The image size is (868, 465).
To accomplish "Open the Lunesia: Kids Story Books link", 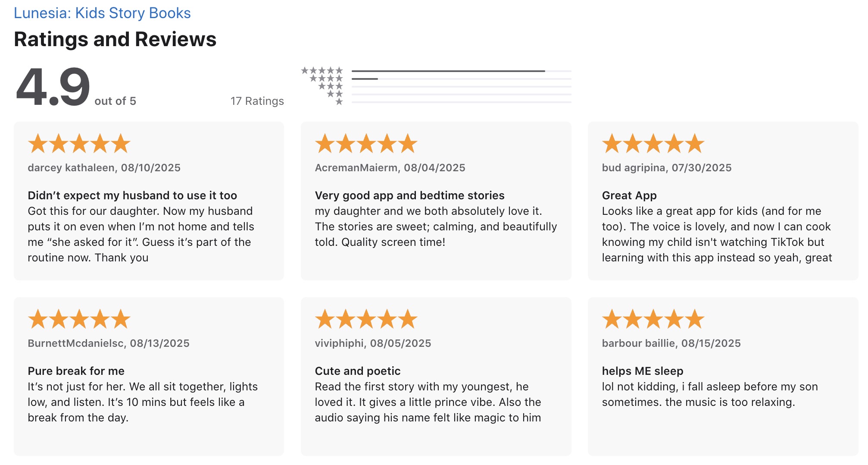I will (x=102, y=13).
